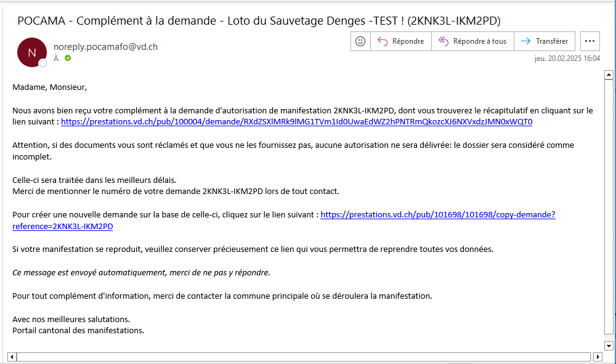Click the vertical scrollbar down arrow

pos(609,346)
